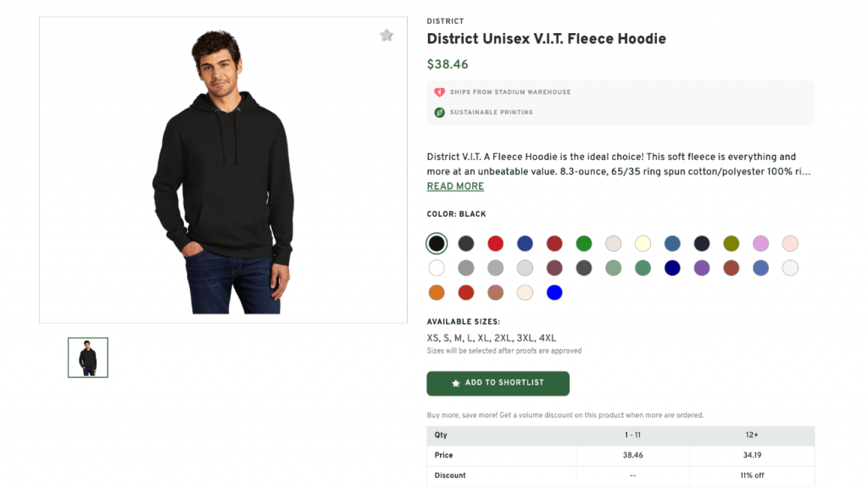Click the 12+ quantity column header in pricing table
This screenshot has height=493, width=868.
coord(751,435)
